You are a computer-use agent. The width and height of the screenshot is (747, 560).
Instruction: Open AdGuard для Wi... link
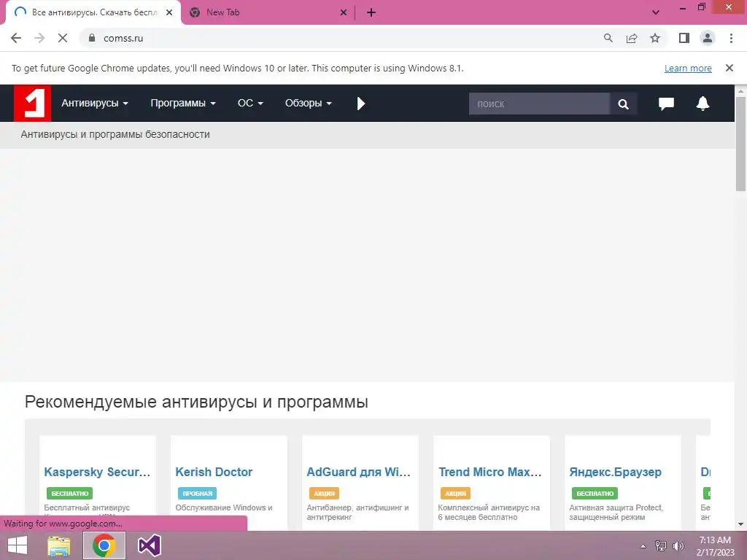click(359, 472)
